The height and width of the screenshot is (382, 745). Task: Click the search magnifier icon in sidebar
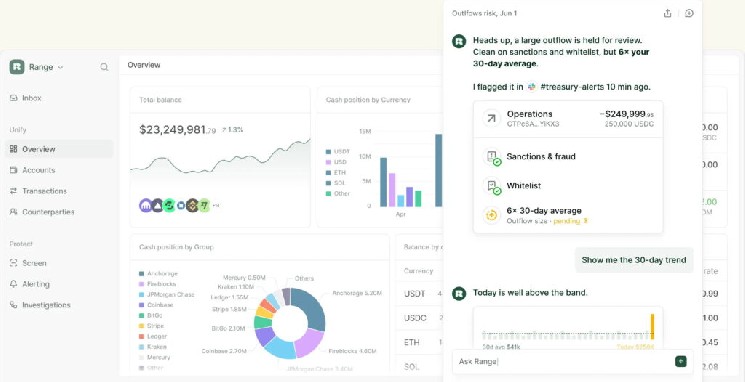(x=104, y=67)
